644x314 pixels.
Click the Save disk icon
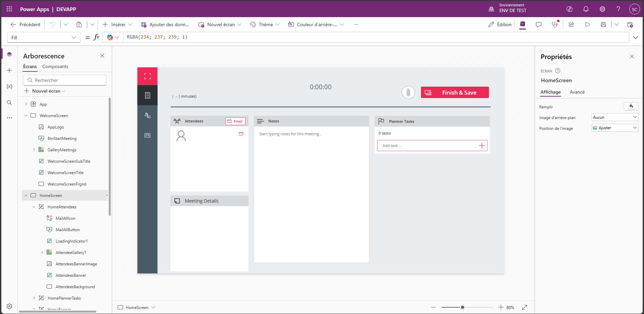(x=603, y=24)
